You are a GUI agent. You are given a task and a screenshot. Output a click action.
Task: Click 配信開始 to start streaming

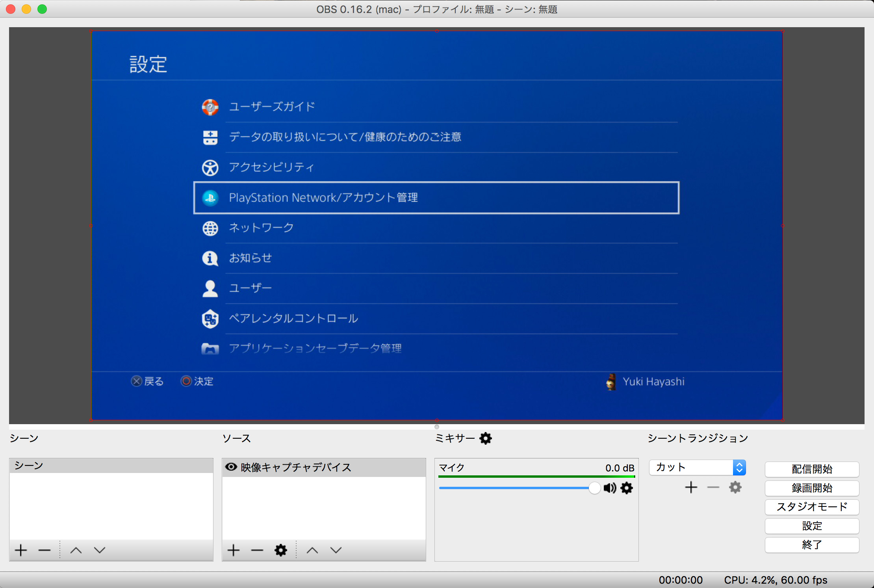coord(812,469)
